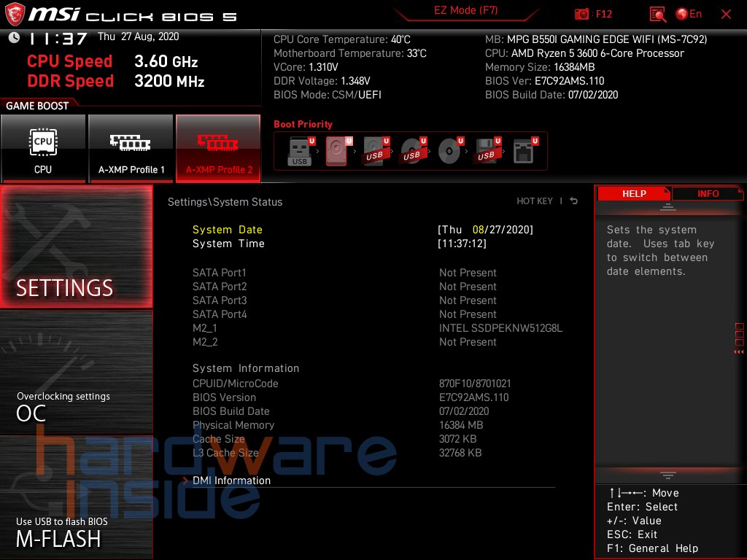Click the M2_2 entry
Screen dimensions: 747x560
(344, 341)
